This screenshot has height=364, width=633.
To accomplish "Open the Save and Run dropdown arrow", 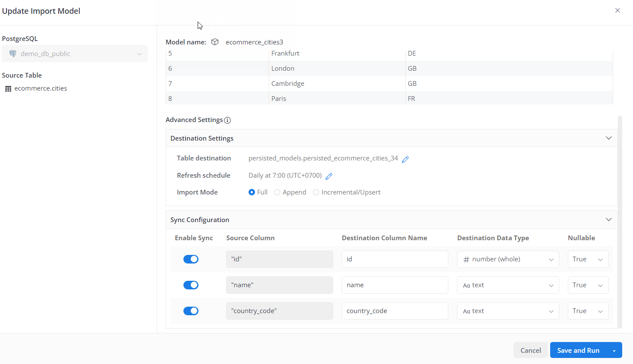I will [x=614, y=351].
